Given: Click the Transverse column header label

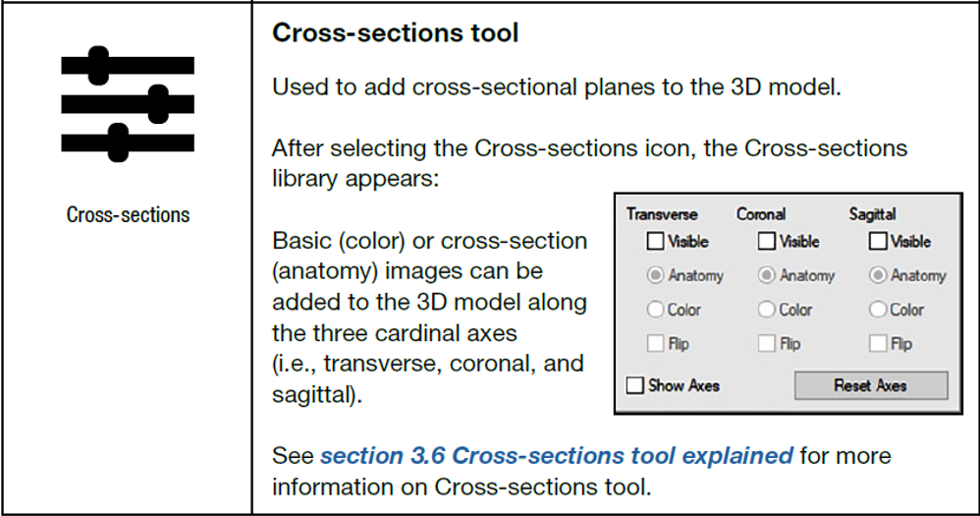Looking at the screenshot, I should tap(662, 214).
